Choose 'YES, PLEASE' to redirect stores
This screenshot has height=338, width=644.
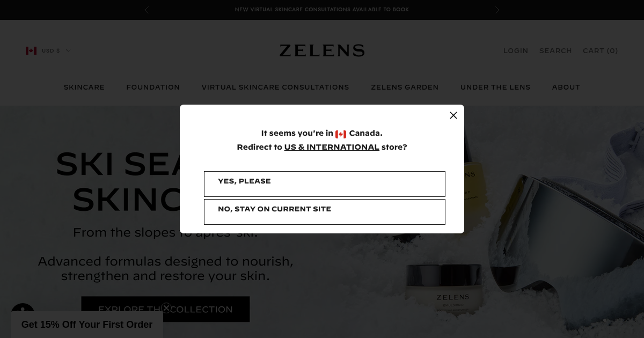tap(325, 184)
